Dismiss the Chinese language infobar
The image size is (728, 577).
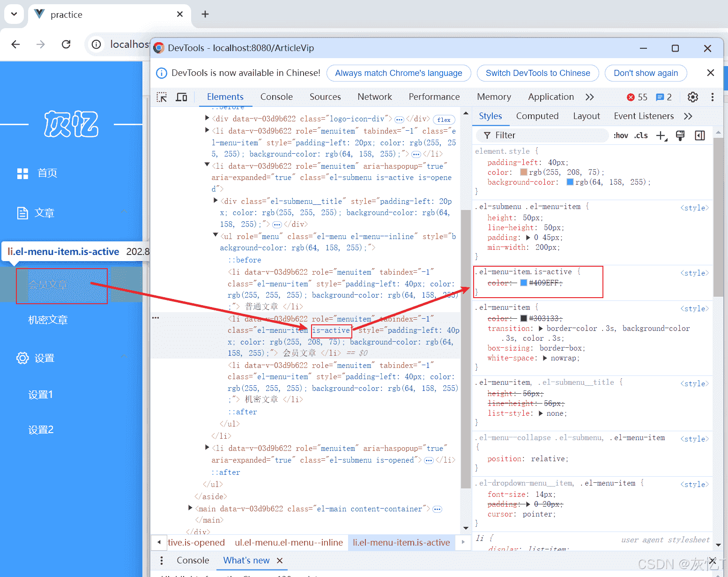pos(710,73)
